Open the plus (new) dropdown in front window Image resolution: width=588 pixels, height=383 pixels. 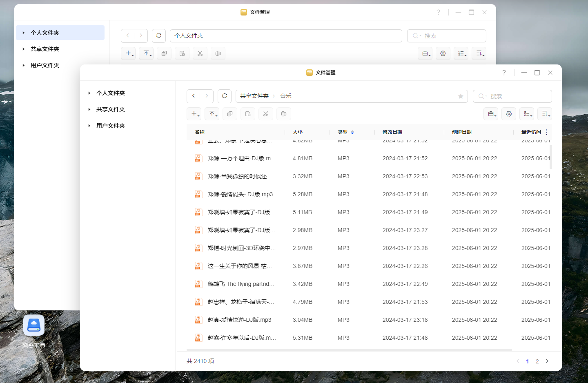tap(194, 114)
